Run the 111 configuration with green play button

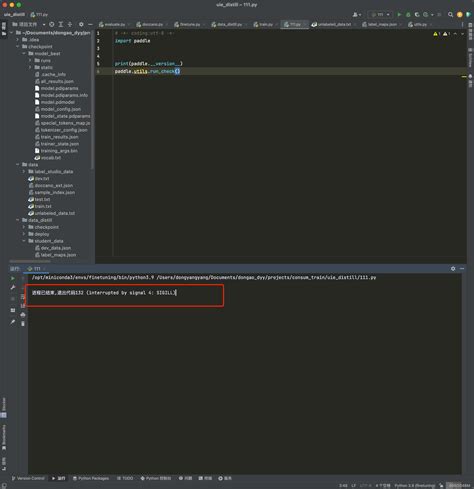[399, 15]
